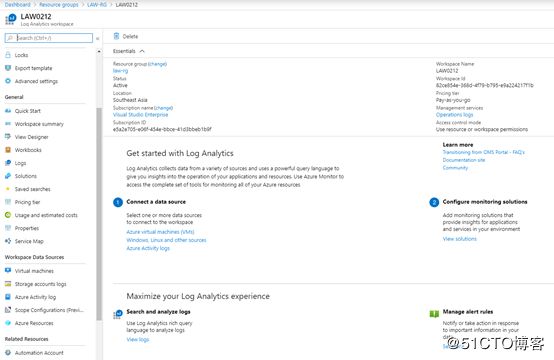The height and width of the screenshot is (360, 554).
Task: Click View logs link
Action: click(x=138, y=340)
